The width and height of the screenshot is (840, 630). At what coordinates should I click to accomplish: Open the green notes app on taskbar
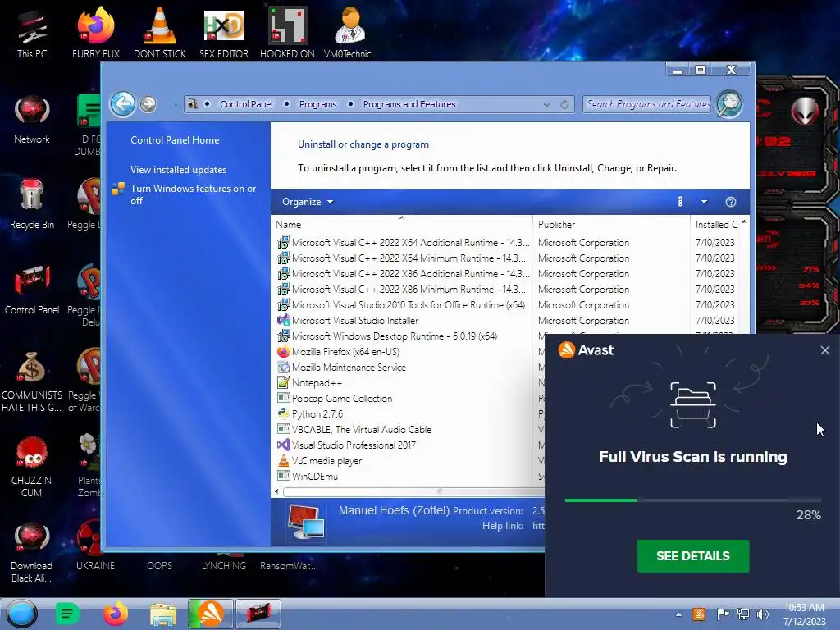pos(67,614)
